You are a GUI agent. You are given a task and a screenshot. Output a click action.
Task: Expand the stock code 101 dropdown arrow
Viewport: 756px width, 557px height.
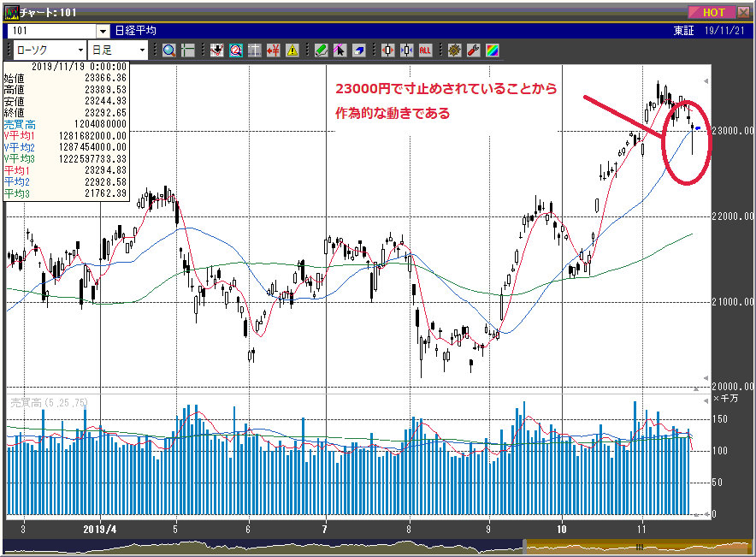103,32
